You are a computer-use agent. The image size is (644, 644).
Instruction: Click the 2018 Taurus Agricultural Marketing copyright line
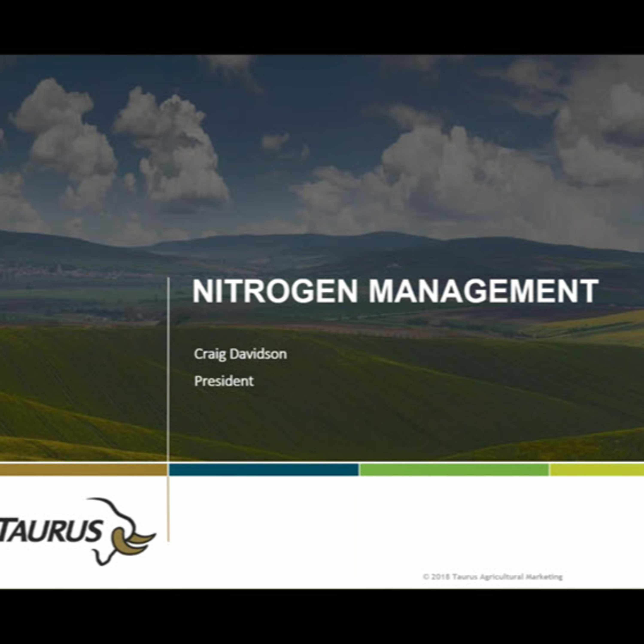pos(493,577)
